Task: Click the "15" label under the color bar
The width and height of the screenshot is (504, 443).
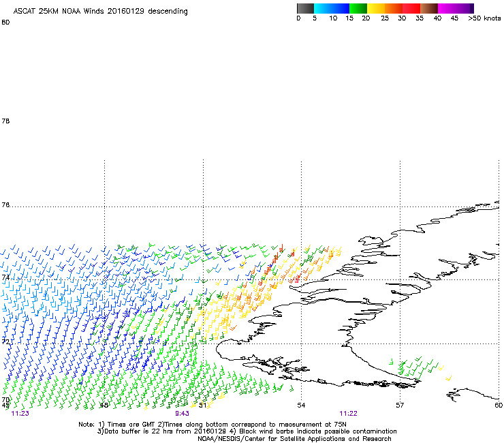Action: pyautogui.click(x=349, y=18)
